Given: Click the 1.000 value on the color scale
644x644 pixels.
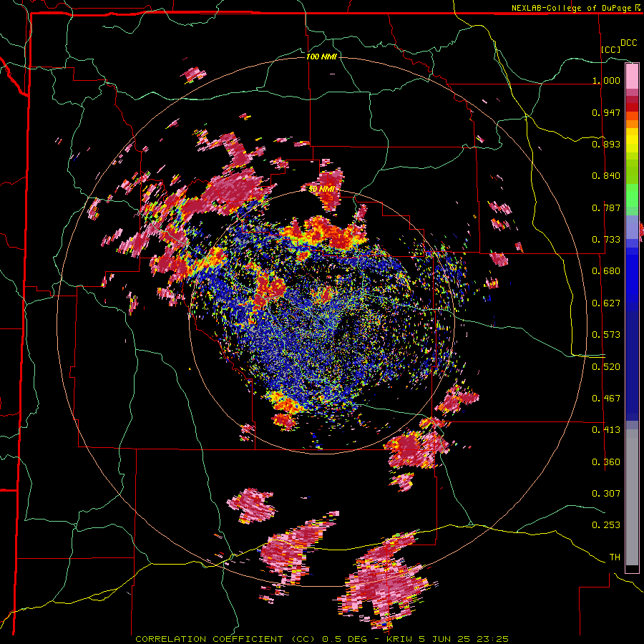Looking at the screenshot, I should [606, 80].
